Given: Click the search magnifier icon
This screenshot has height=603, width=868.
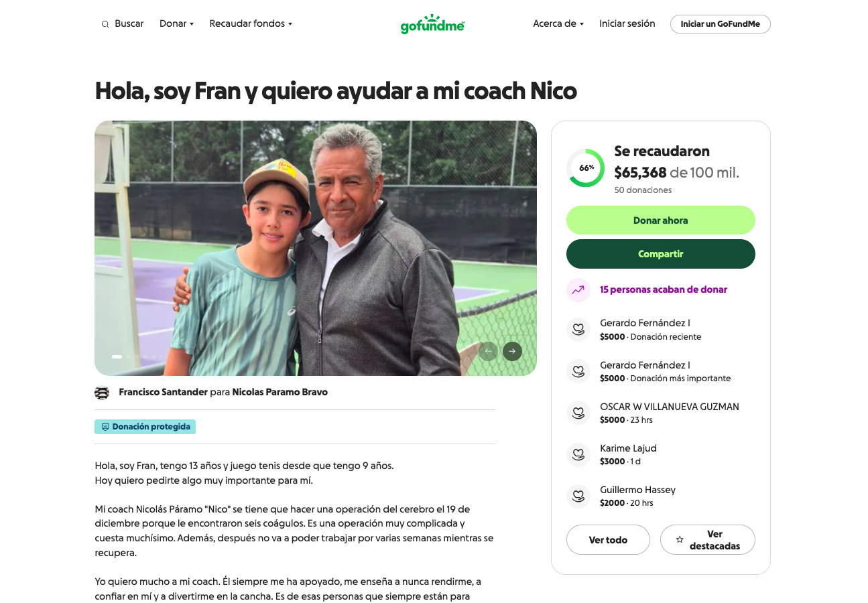Looking at the screenshot, I should click(x=105, y=24).
